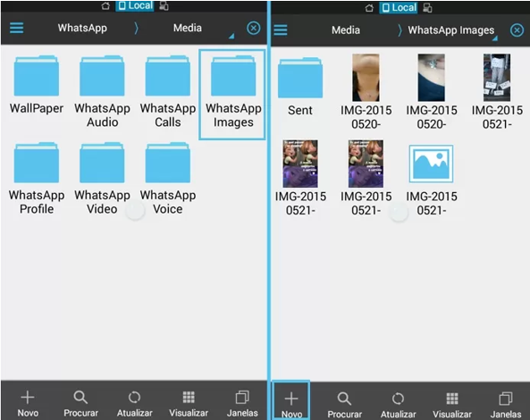Viewport: 530px width, 420px height.
Task: Open the WhatsApp Audio folder
Action: click(102, 92)
